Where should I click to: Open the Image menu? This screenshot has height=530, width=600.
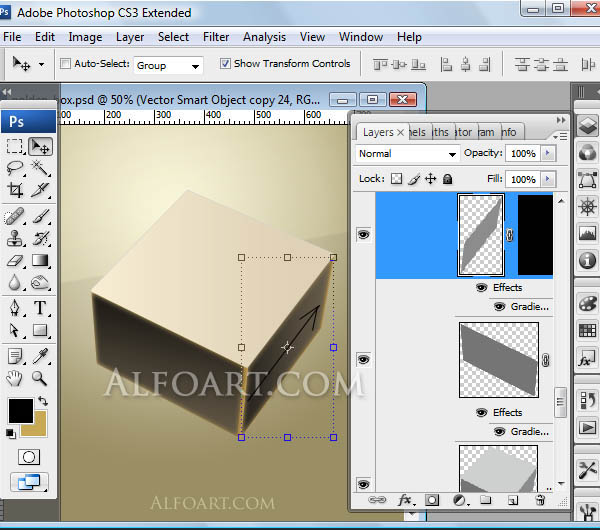[85, 37]
